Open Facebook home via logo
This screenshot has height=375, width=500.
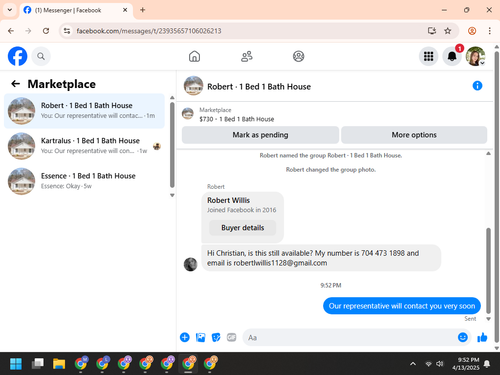click(x=17, y=56)
